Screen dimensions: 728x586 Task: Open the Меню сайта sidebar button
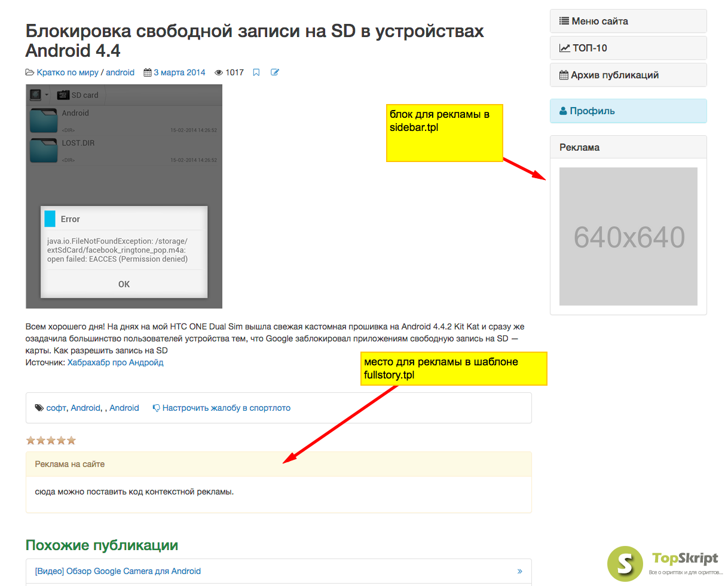coord(628,21)
